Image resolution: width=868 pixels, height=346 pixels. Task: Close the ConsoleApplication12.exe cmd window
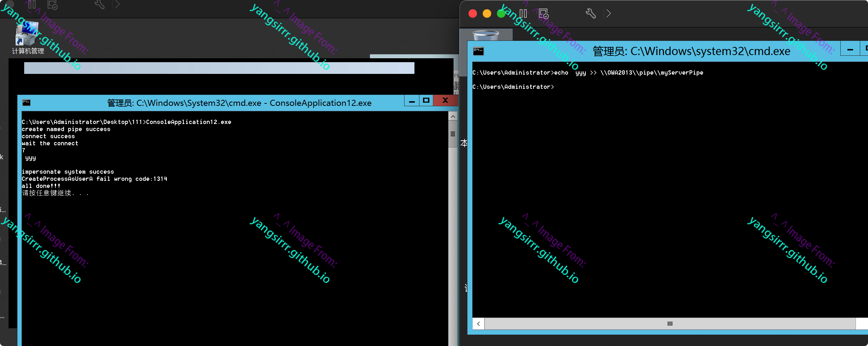(x=445, y=101)
